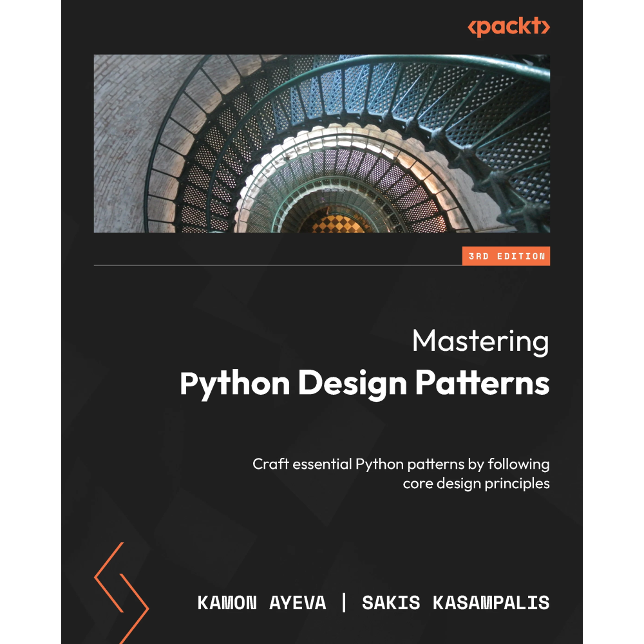Select the orange 3RD EDITION badge
This screenshot has height=644, width=644.
pyautogui.click(x=507, y=256)
